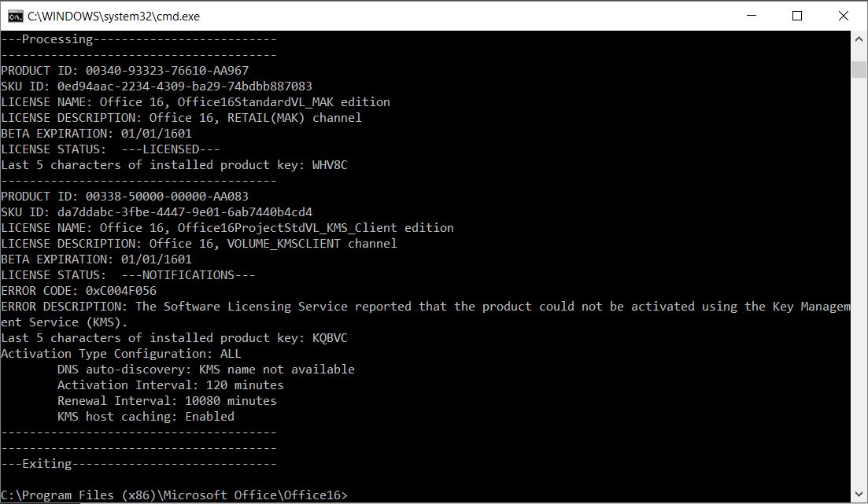Maximize the cmd.exe window
This screenshot has height=504, width=868.
(x=796, y=16)
